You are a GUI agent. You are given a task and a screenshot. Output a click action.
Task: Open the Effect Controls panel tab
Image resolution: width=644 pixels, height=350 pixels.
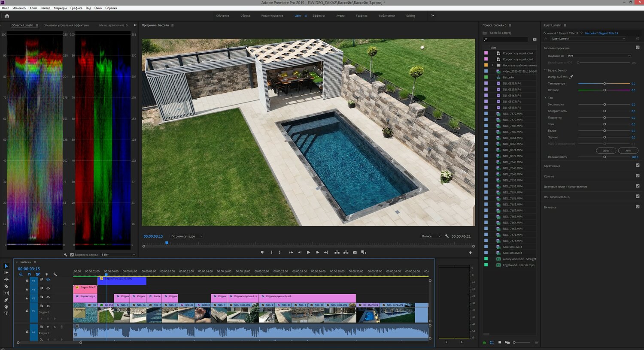coord(66,25)
